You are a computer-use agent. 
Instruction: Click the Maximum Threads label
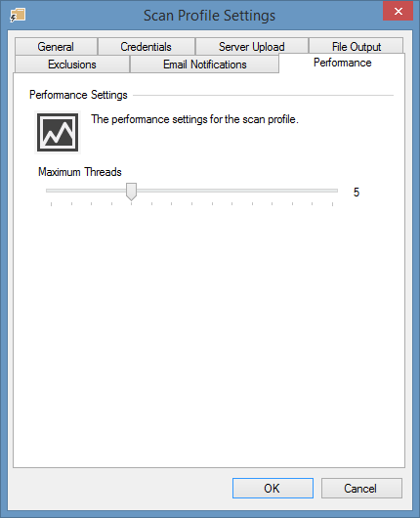click(x=79, y=172)
